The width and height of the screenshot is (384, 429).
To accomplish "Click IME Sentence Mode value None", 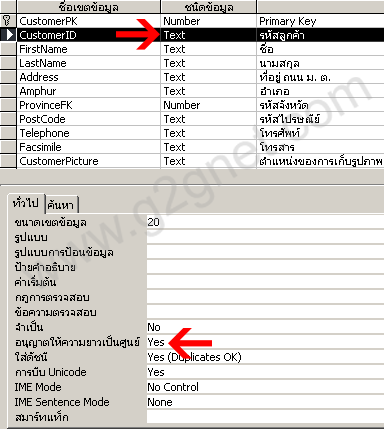I will click(x=265, y=402).
